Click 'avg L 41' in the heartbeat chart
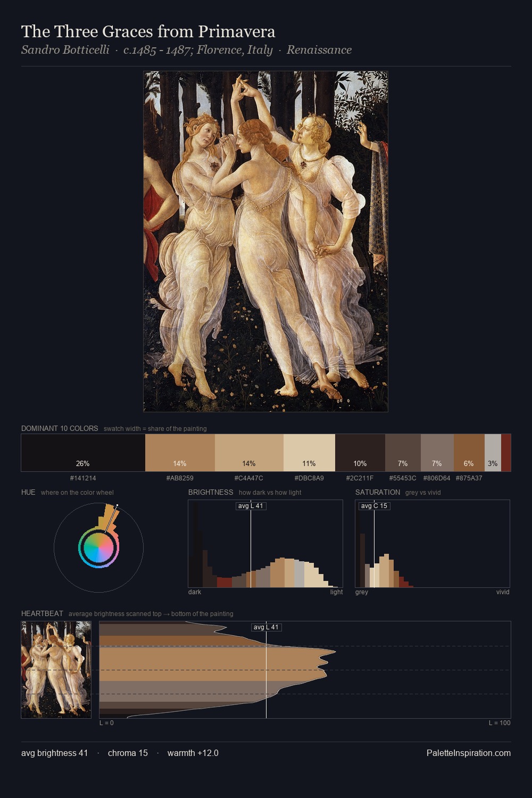532x798 pixels. point(266,627)
